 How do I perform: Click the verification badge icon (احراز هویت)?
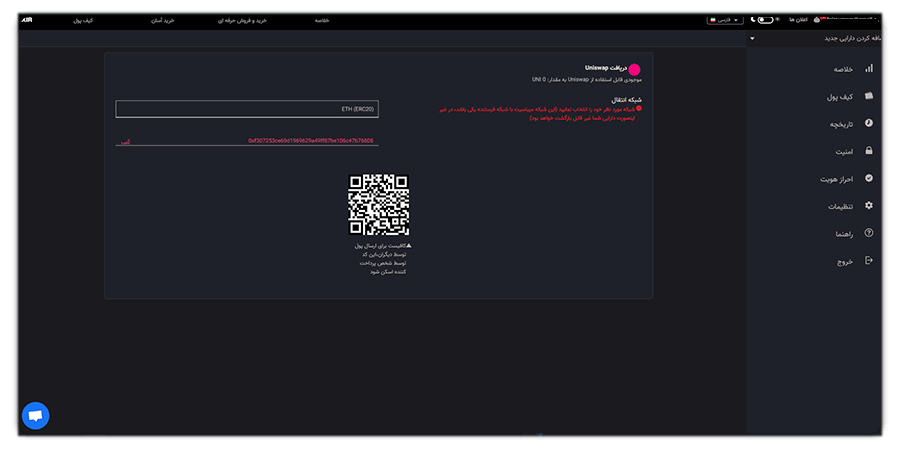pyautogui.click(x=868, y=178)
